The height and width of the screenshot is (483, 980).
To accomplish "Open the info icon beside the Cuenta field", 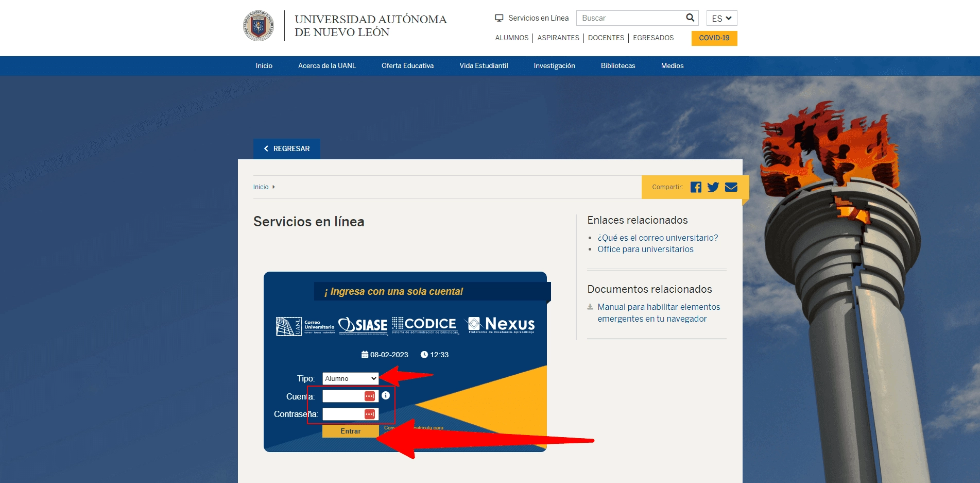I will (x=387, y=395).
